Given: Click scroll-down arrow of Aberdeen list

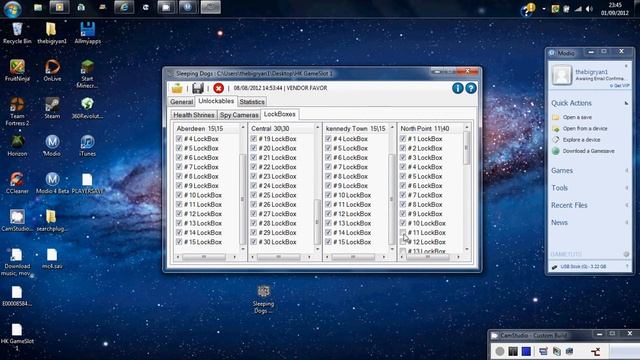Looking at the screenshot, I should pos(242,249).
